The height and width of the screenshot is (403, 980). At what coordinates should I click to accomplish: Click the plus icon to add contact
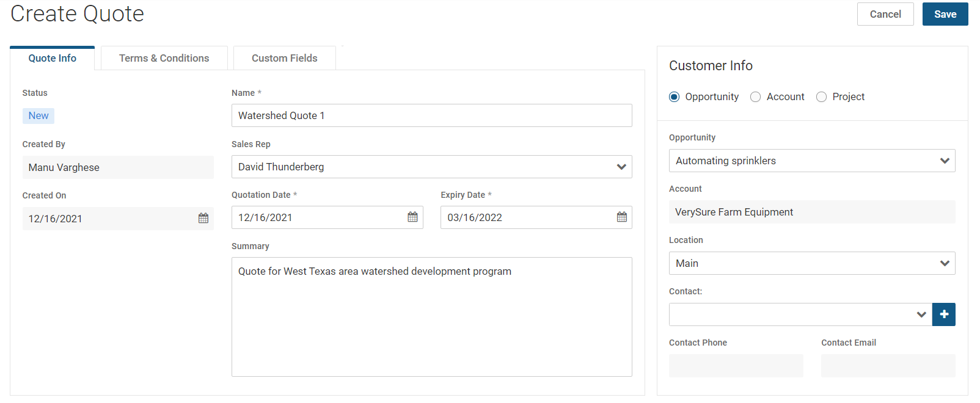click(x=943, y=314)
